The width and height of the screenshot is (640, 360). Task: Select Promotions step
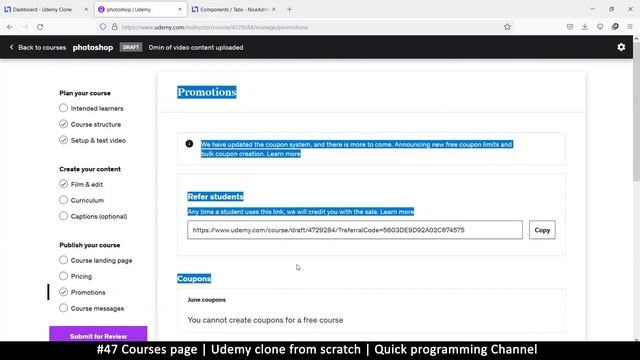point(82,292)
